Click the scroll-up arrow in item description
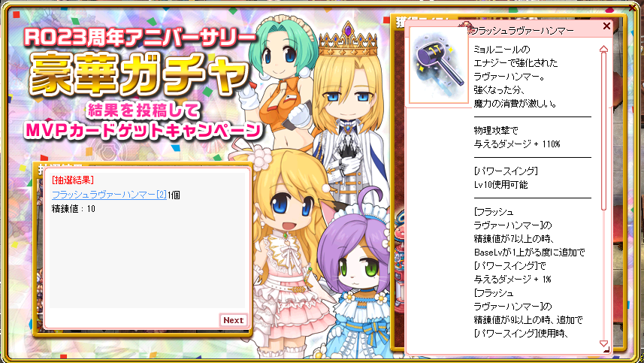Image resolution: width=644 pixels, height=363 pixels. pos(603,50)
